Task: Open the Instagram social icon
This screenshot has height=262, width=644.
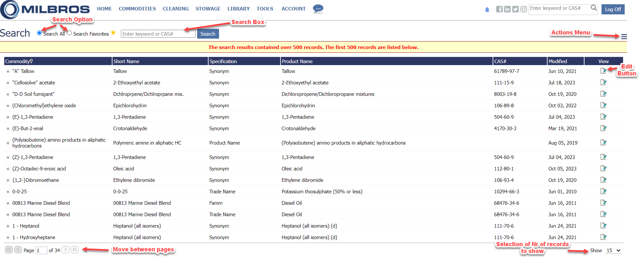Action: 523,9
